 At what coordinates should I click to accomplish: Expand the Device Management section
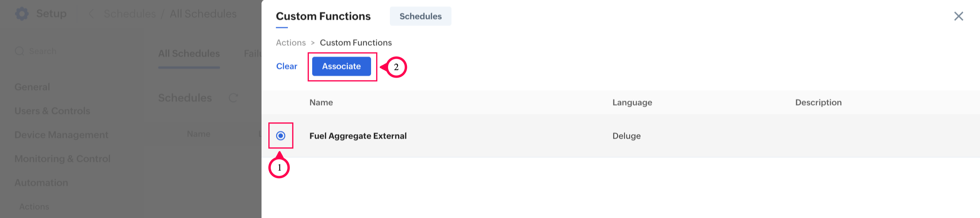click(61, 135)
